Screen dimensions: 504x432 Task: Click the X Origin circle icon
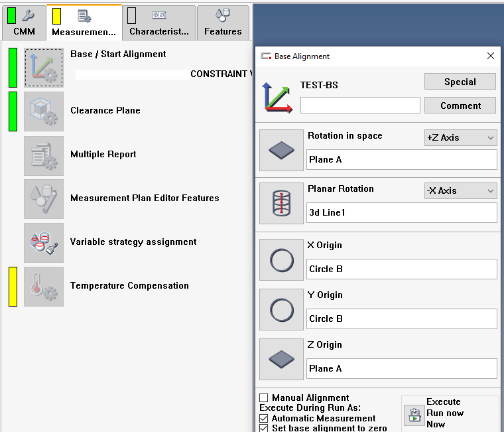click(282, 259)
